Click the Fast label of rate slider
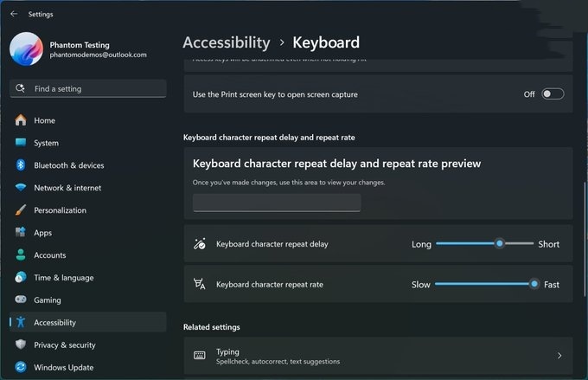 (552, 285)
